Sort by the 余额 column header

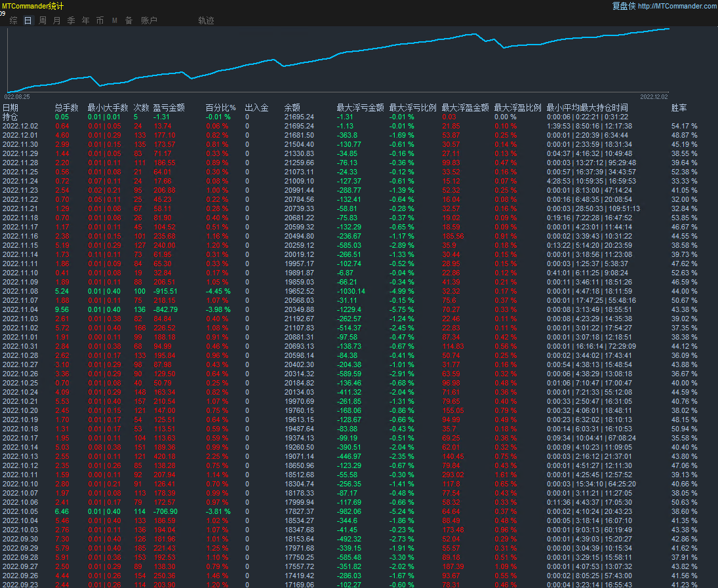(292, 108)
